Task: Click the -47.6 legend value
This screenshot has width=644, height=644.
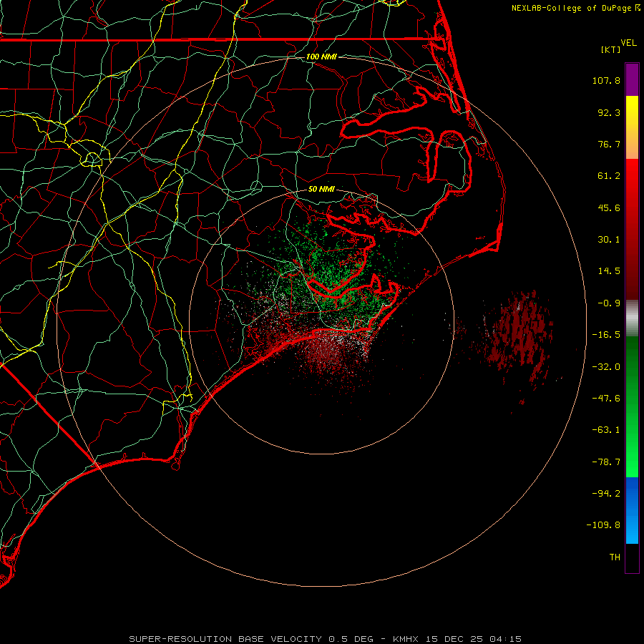Action: point(606,399)
